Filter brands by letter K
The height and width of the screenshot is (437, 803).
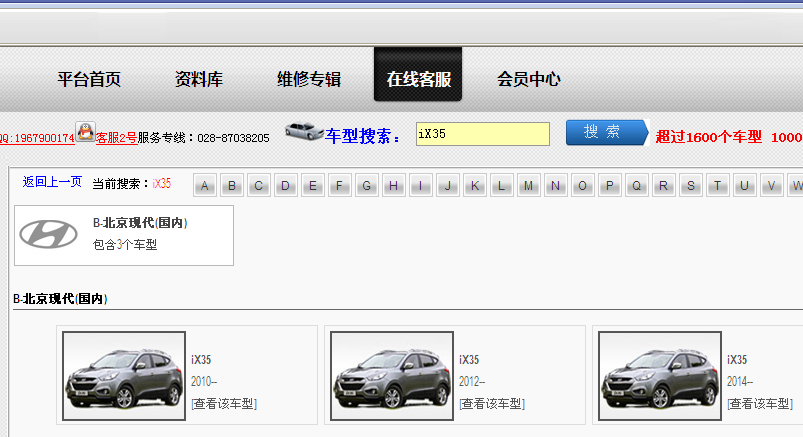(475, 185)
